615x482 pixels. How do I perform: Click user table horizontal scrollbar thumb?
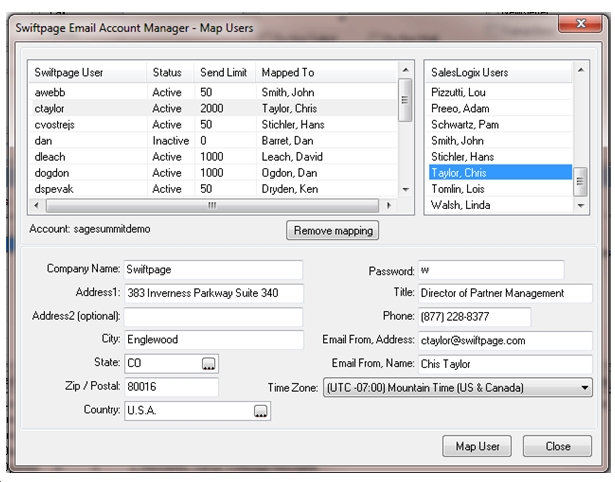pyautogui.click(x=212, y=206)
